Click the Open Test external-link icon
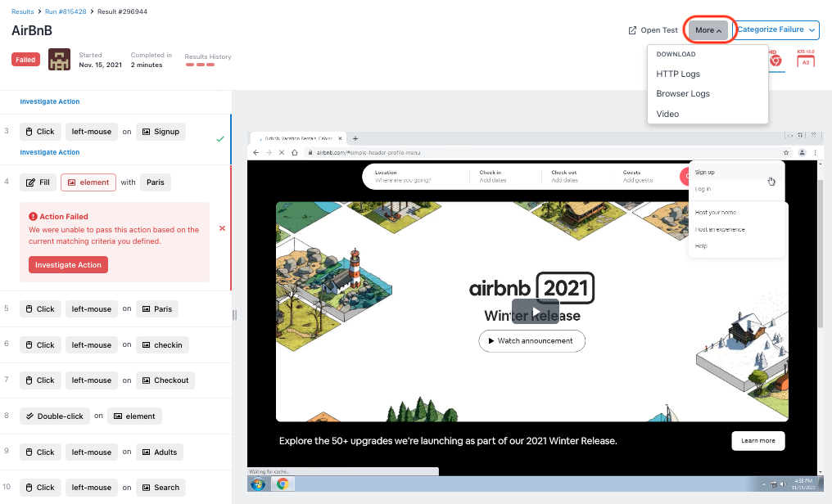The image size is (832, 504). tap(632, 30)
